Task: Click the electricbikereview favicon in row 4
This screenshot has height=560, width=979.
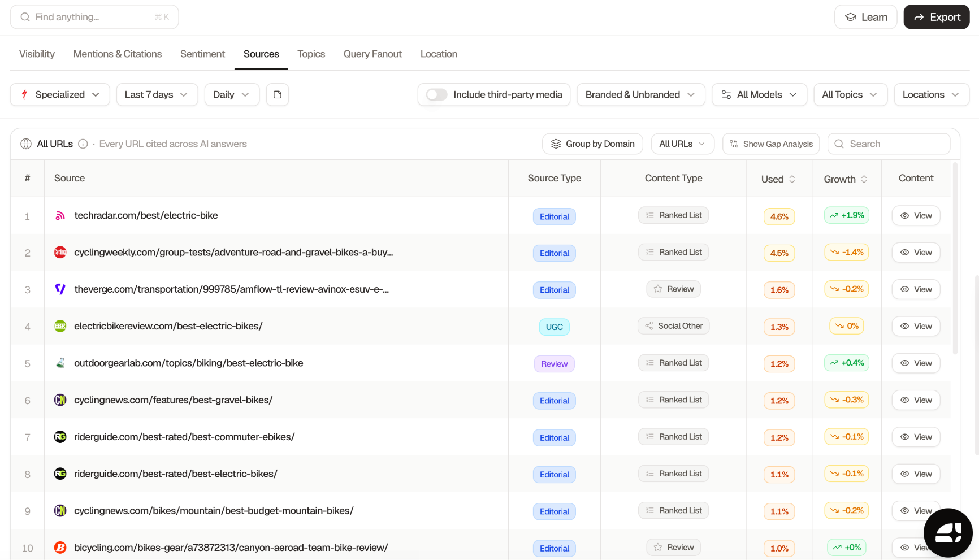Action: coord(60,326)
